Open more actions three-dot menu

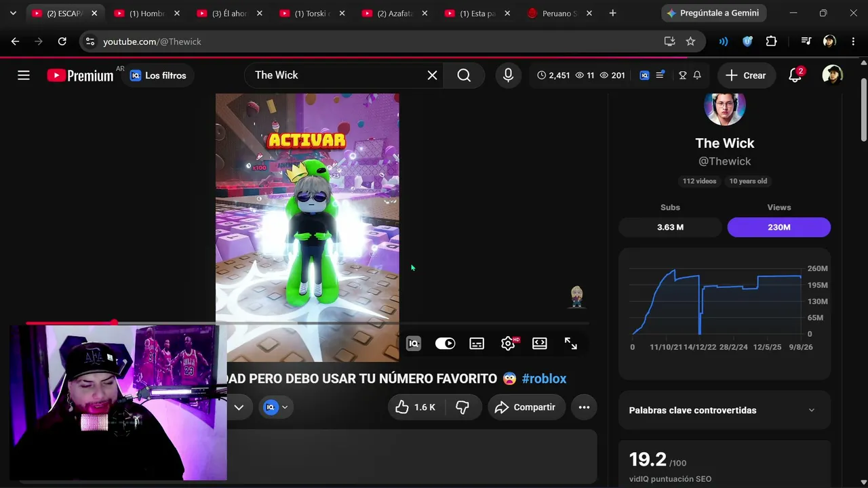point(584,407)
